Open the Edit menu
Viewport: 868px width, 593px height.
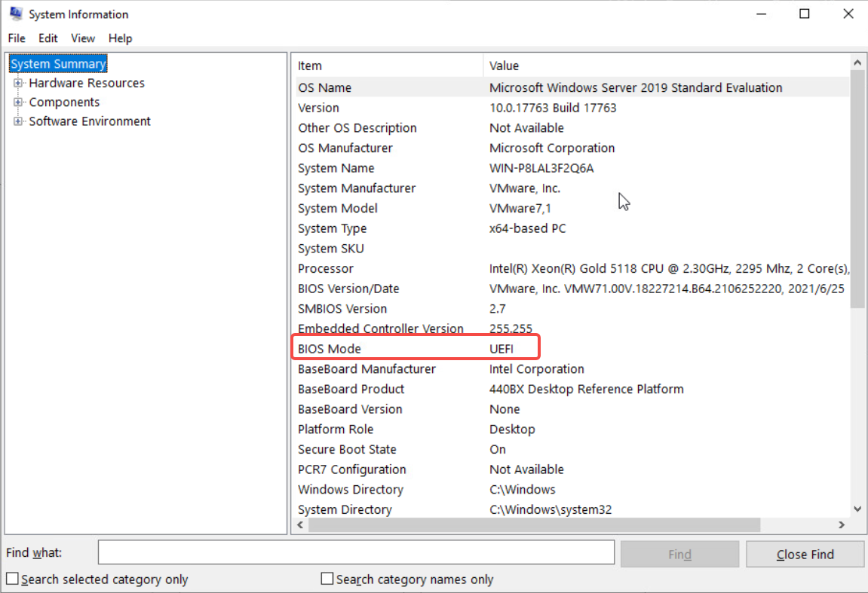click(x=48, y=38)
